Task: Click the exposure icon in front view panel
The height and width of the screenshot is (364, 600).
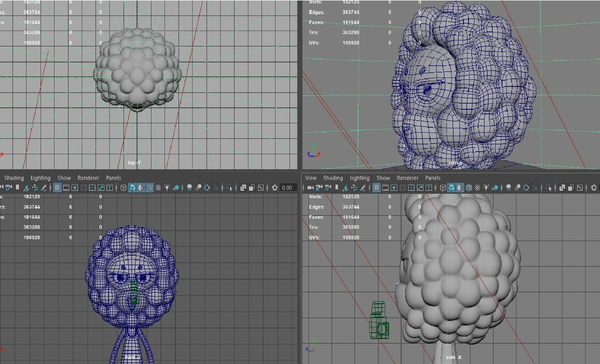Action: pos(274,188)
